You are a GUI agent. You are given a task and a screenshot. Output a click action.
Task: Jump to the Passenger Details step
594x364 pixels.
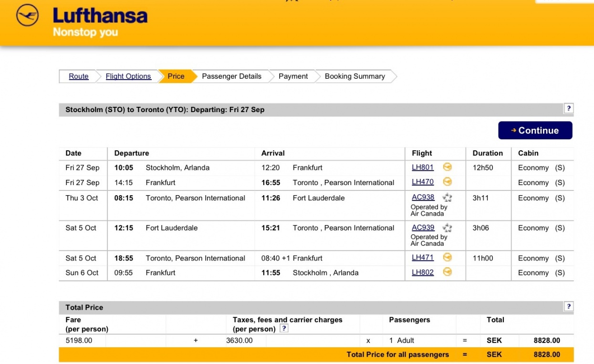click(231, 76)
